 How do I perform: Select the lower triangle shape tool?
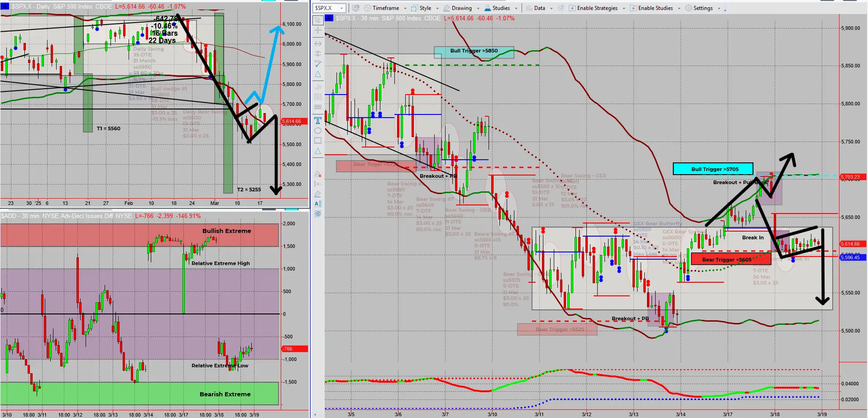coord(318,151)
